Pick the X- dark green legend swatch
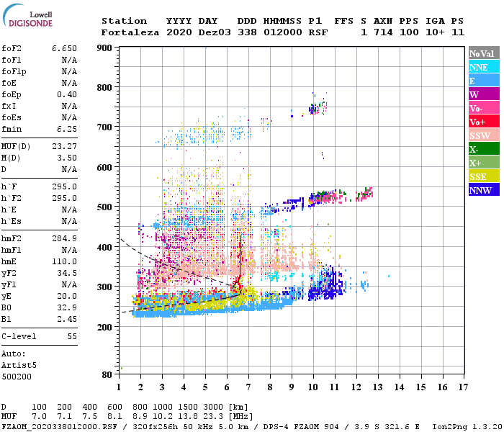 484,149
